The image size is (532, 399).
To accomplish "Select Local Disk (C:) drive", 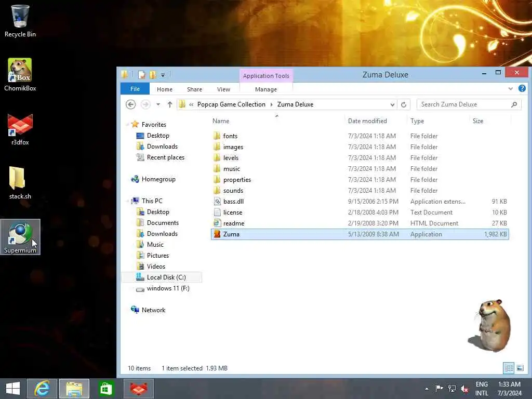I will tap(162, 277).
